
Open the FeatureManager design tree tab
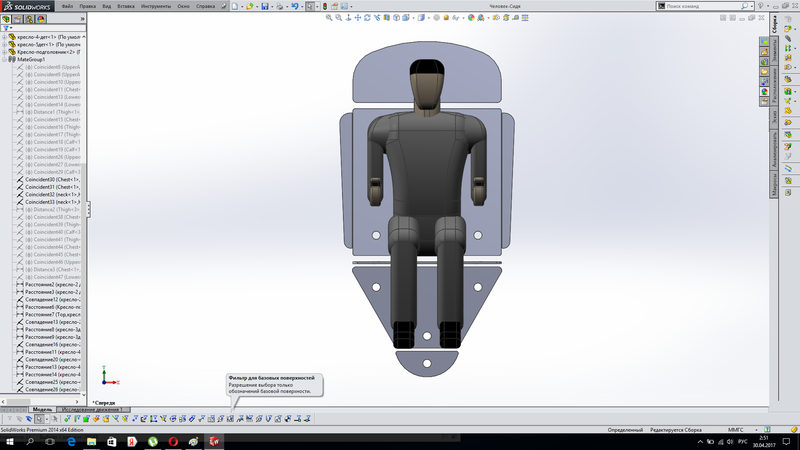click(x=7, y=19)
